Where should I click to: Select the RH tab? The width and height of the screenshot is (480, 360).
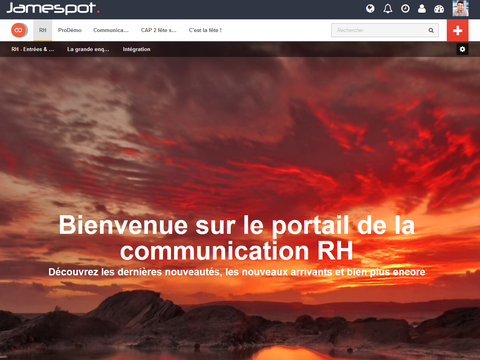43,30
